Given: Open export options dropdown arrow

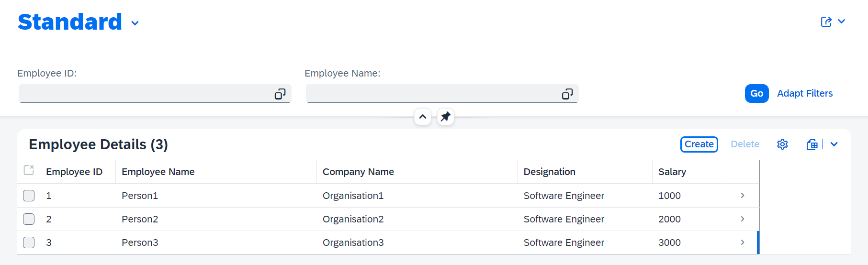Looking at the screenshot, I should [834, 144].
